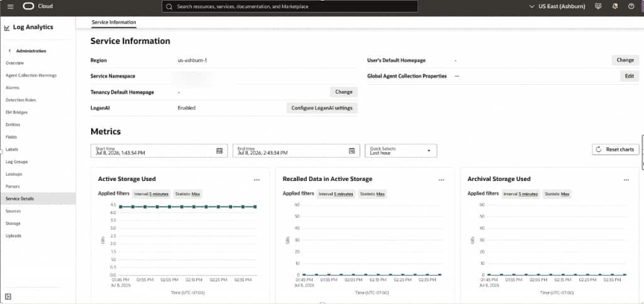Open the help question mark icon

pos(631,6)
